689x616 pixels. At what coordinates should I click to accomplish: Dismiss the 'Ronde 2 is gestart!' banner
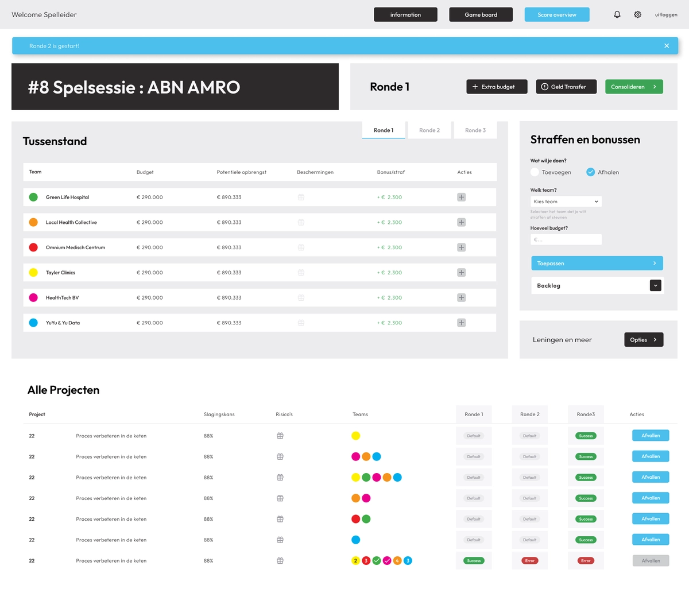tap(667, 46)
